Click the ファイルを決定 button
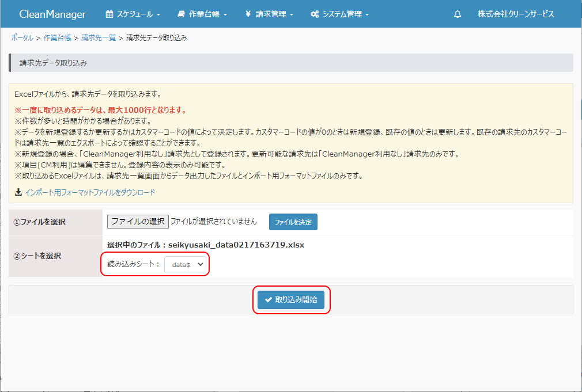The height and width of the screenshot is (392, 582). click(x=293, y=222)
